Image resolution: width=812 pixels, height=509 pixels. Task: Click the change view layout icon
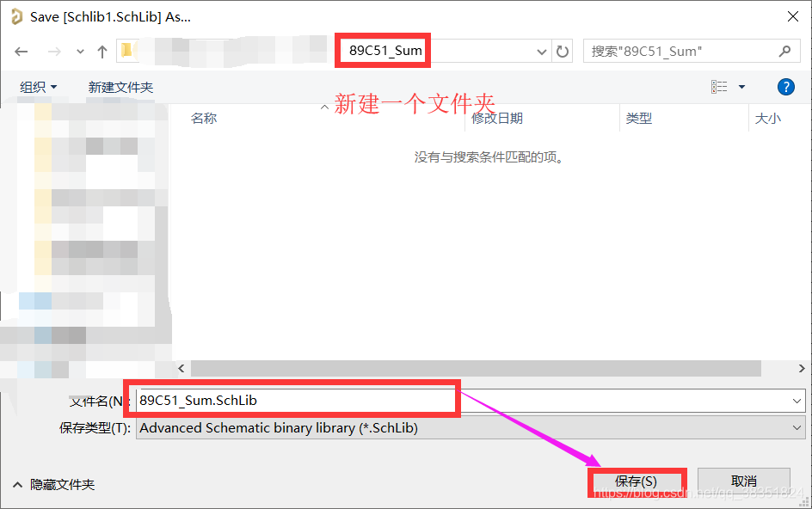[719, 87]
